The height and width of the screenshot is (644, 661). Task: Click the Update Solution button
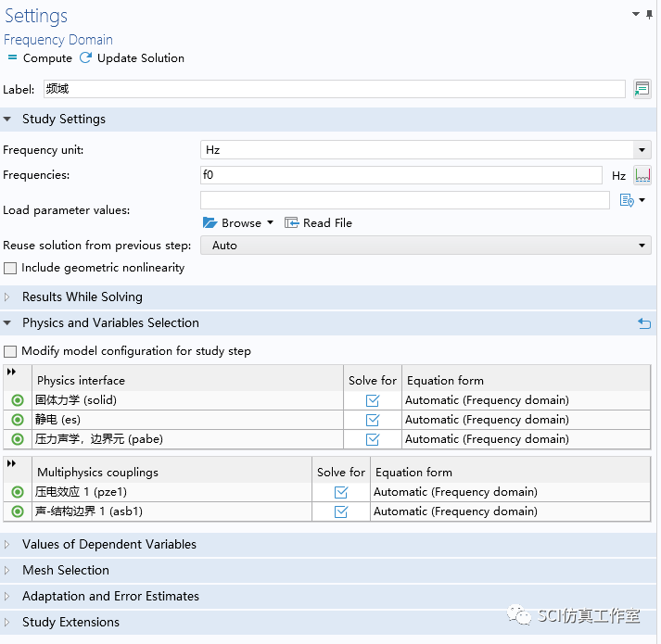tap(132, 57)
